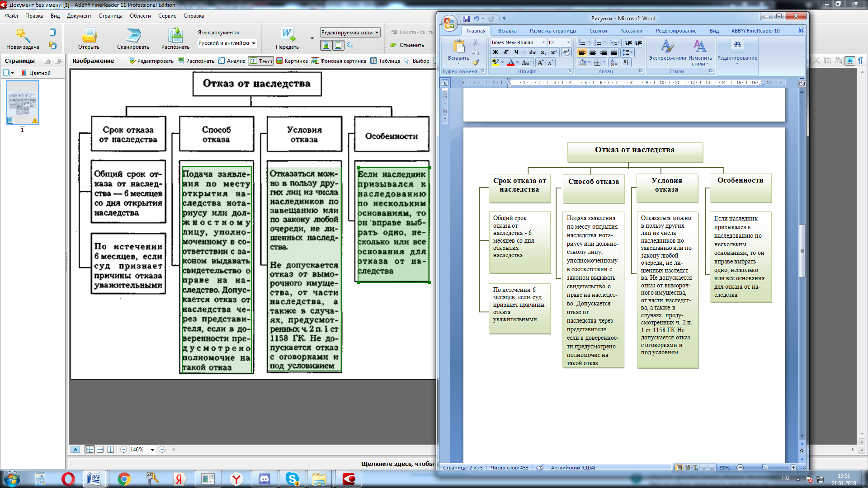Click the Отменить button in FineReader
The height and width of the screenshot is (488, 868).
(x=407, y=45)
